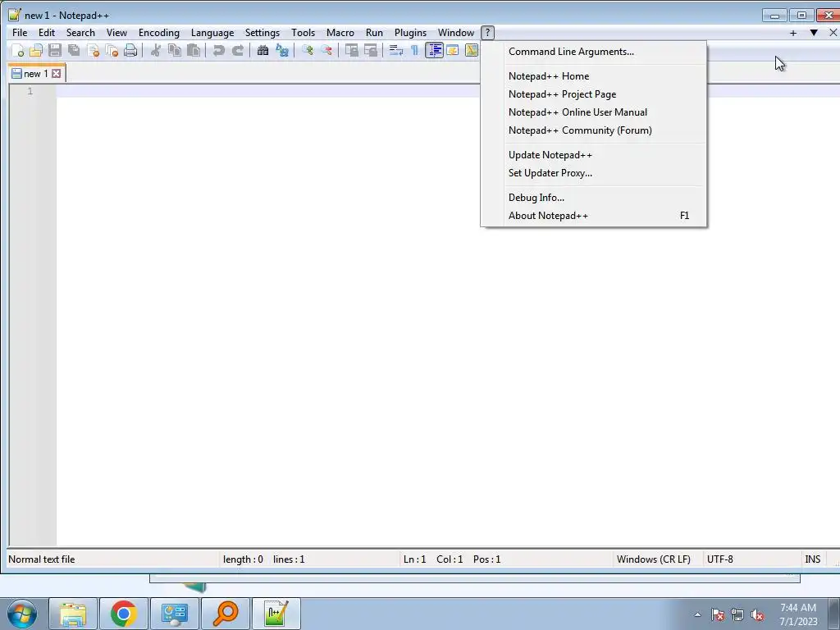Open the Window menu
The width and height of the screenshot is (840, 630).
click(x=456, y=33)
